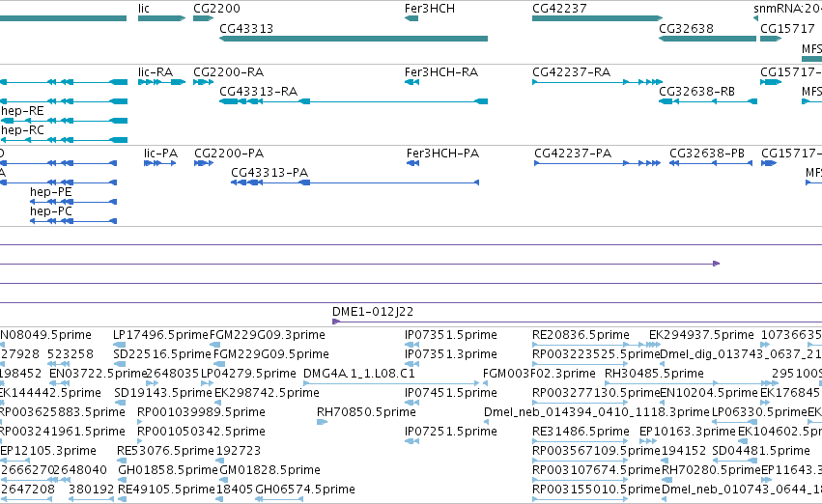Select the IP07451.5prime EST label
Screen dimensions: 822x504
coord(451,393)
